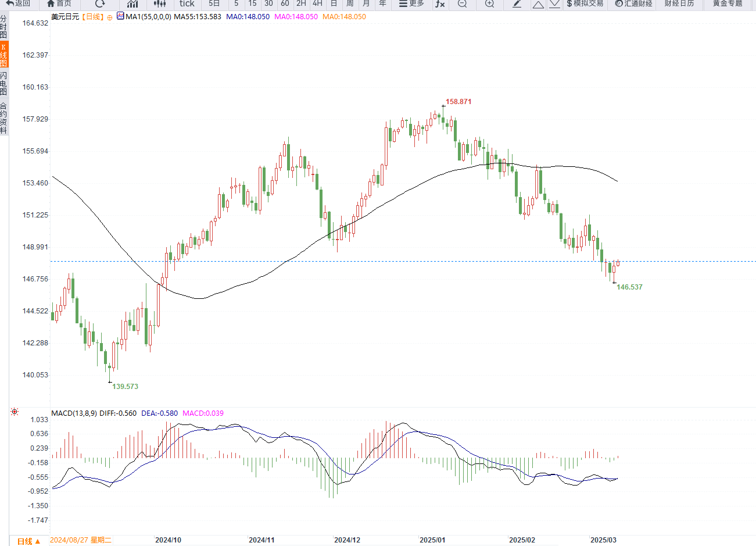Click the up triangle arrow icon
The height and width of the screenshot is (546, 756).
click(x=538, y=4)
